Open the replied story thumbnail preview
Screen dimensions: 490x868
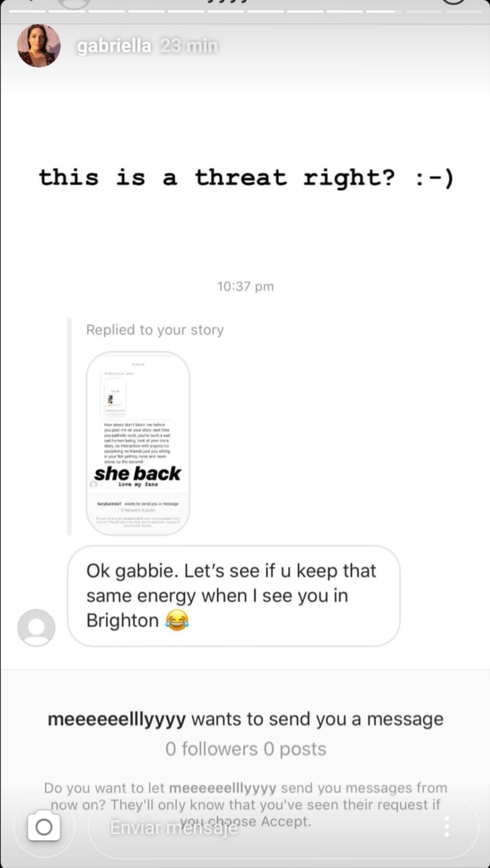pos(138,443)
